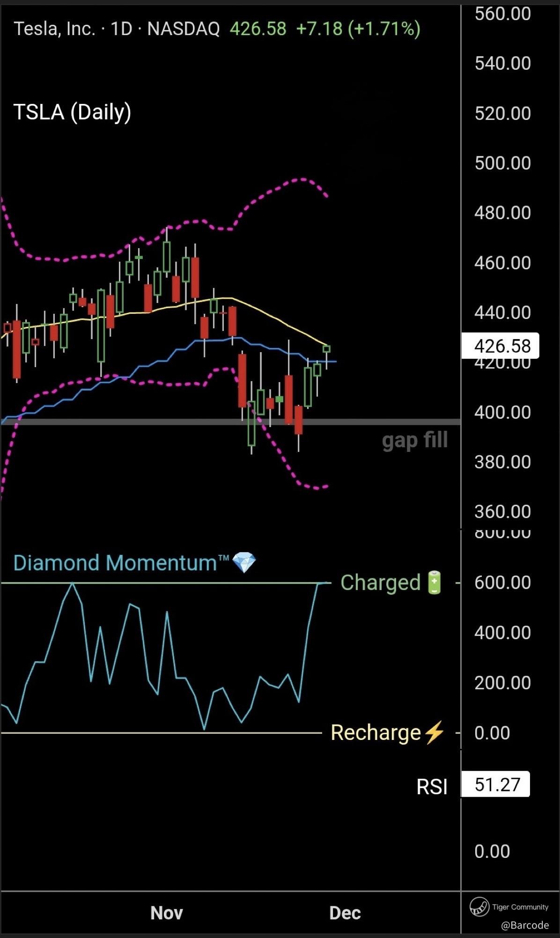Click the NASDAQ exchange label
Image resolution: width=560 pixels, height=938 pixels.
click(x=184, y=29)
